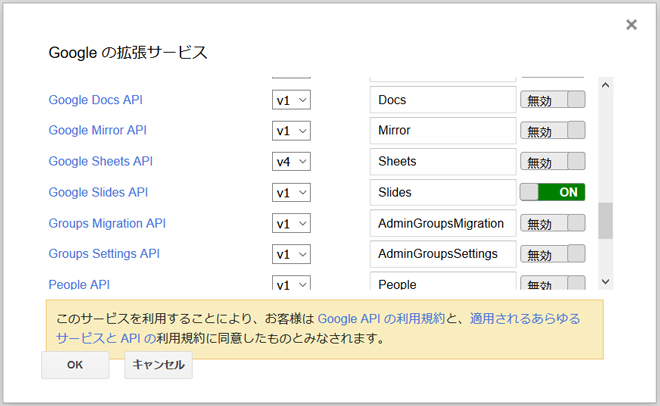Screen dimensions: 660x406
Task: Open the Google API の利用規約 link
Action: coord(381,318)
